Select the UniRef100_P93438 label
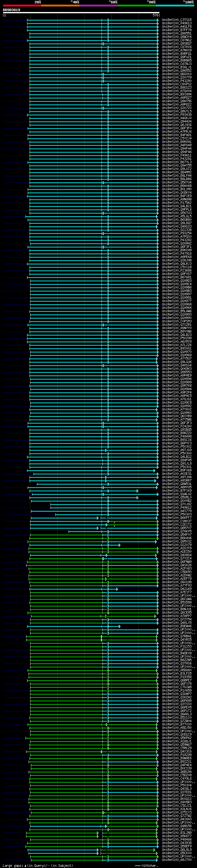This screenshot has width=197, height=868. click(x=177, y=115)
